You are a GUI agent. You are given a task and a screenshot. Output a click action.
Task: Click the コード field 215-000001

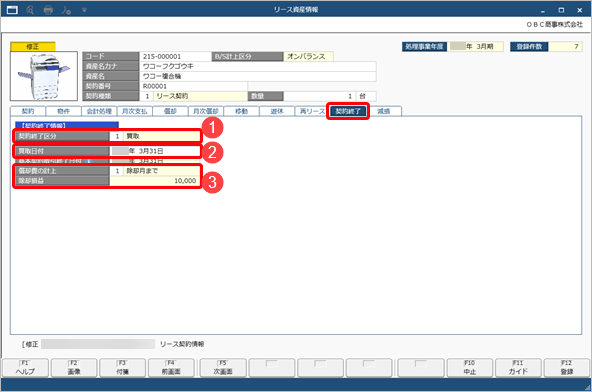175,56
